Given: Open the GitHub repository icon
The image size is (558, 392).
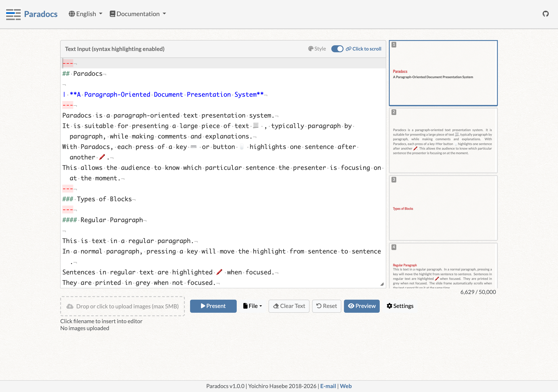Looking at the screenshot, I should (x=545, y=14).
